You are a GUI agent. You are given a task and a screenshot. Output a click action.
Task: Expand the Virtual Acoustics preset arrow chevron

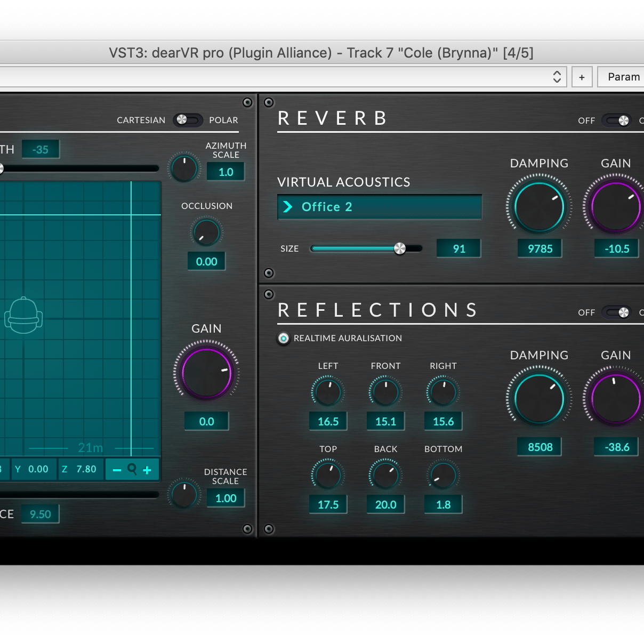[x=288, y=207]
